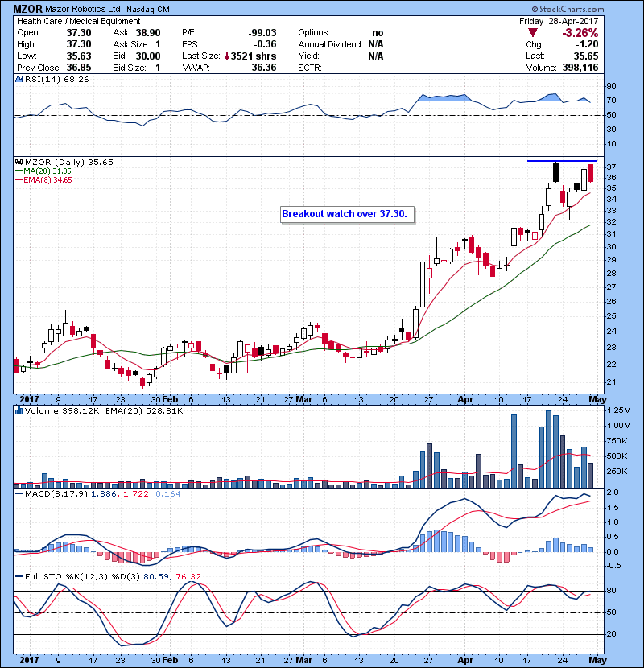Click the 750K mark on volume axis
The width and height of the screenshot is (644, 668).
click(x=617, y=441)
